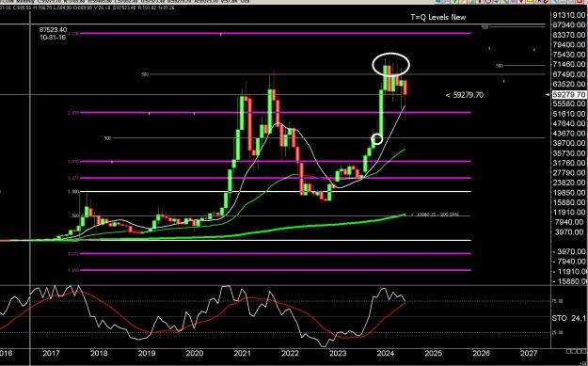588x366 pixels.
Task: Click the negative -3970.00 price axis label
Action: point(569,252)
